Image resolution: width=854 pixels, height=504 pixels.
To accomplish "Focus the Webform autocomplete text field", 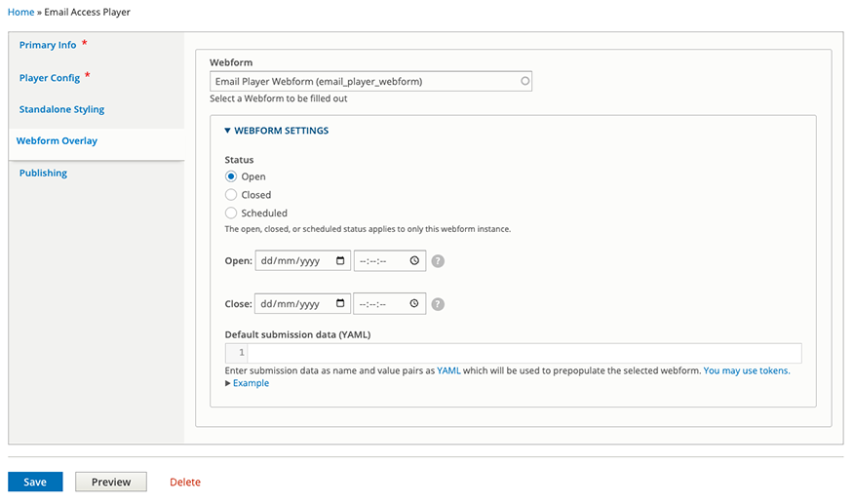I will (x=370, y=81).
